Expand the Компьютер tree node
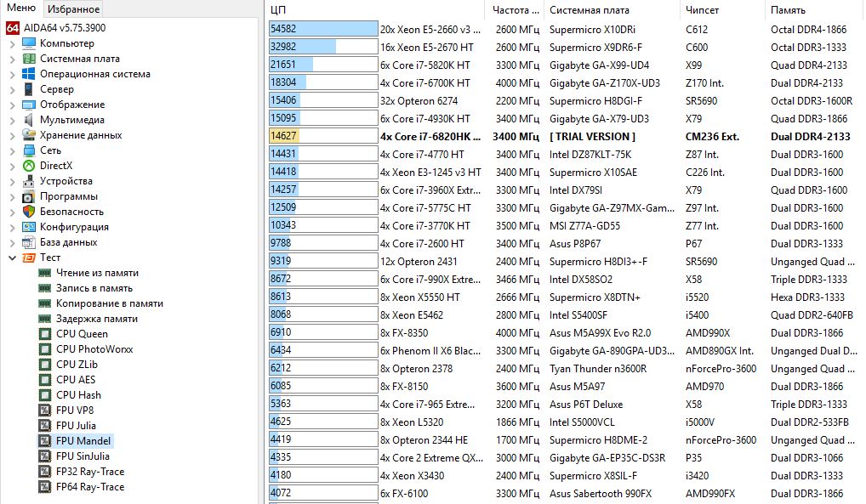Viewport: 866px width, 504px height. pos(12,43)
